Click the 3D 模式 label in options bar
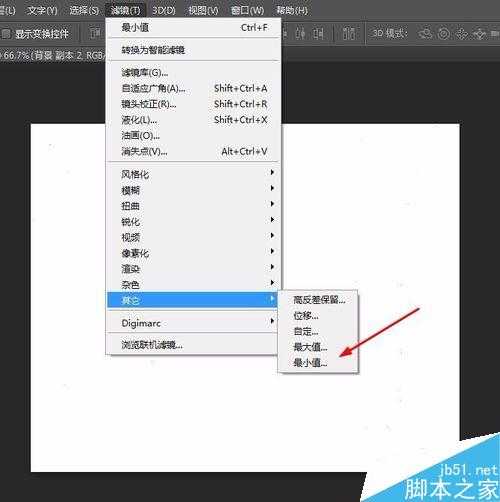 point(389,33)
